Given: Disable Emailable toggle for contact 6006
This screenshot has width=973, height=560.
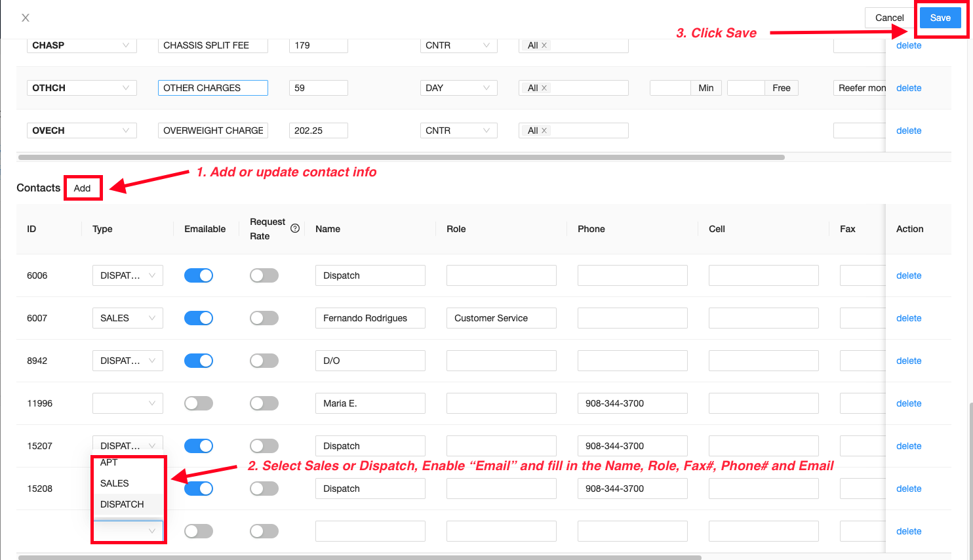Looking at the screenshot, I should tap(199, 275).
